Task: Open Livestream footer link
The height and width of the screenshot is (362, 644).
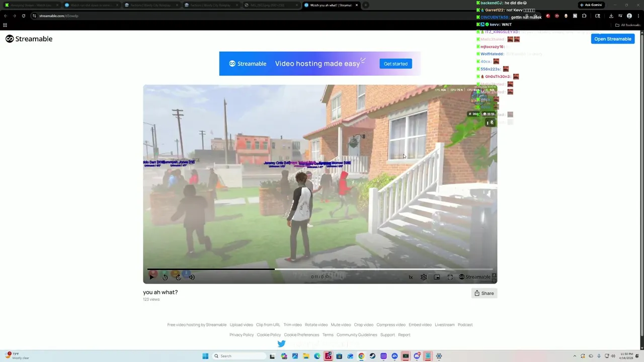Action: pos(445,325)
